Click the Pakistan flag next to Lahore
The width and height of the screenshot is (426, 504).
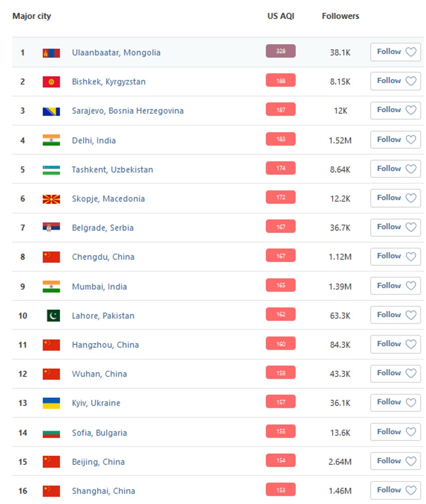click(x=53, y=316)
